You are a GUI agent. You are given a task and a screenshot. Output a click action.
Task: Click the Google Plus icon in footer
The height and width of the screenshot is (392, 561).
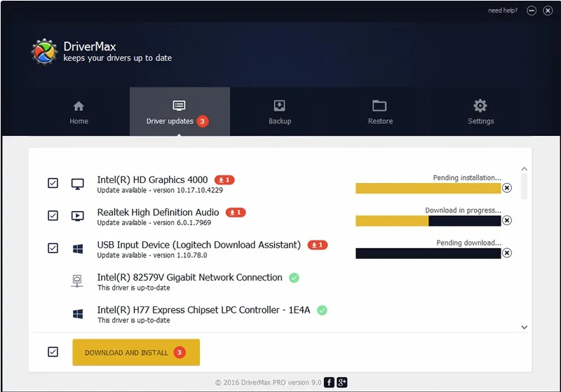(x=342, y=382)
